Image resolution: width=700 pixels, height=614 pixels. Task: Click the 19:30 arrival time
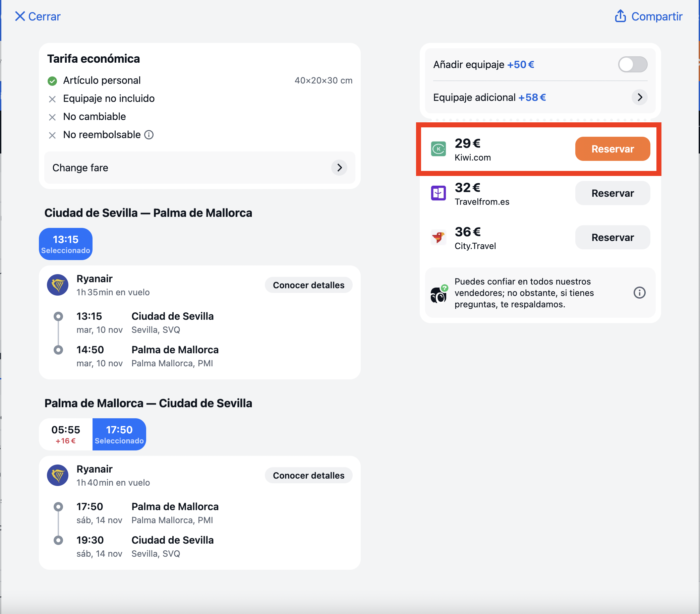[90, 540]
